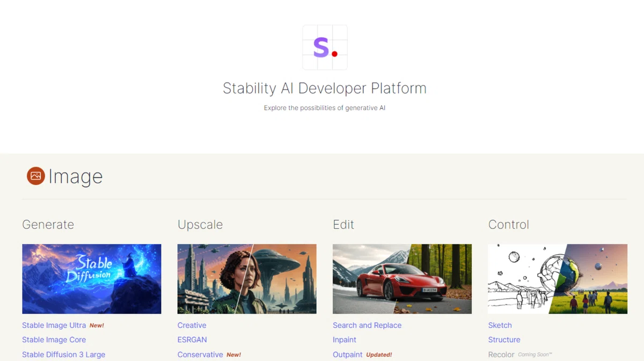Open the Search and Replace link
This screenshot has width=644, height=361.
pos(367,325)
